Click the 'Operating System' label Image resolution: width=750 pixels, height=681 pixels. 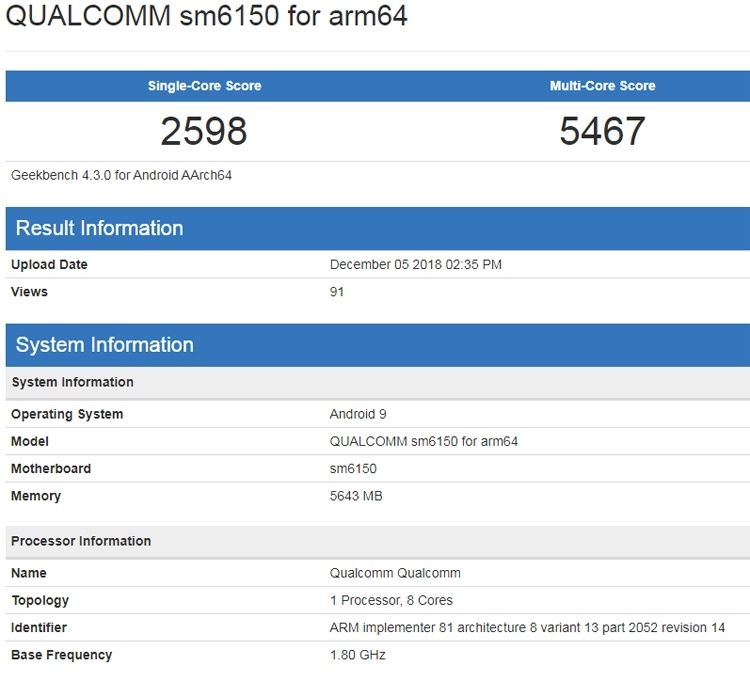coord(67,414)
